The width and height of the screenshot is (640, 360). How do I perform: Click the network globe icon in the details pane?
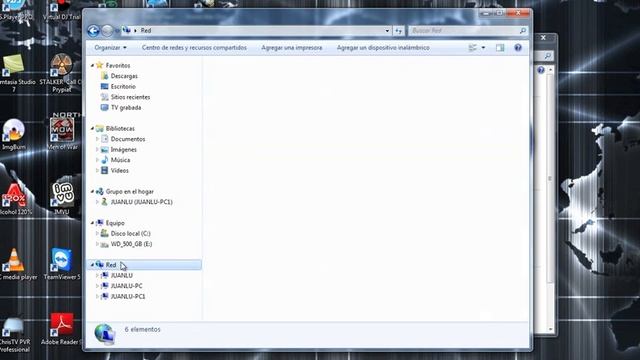coord(105,334)
